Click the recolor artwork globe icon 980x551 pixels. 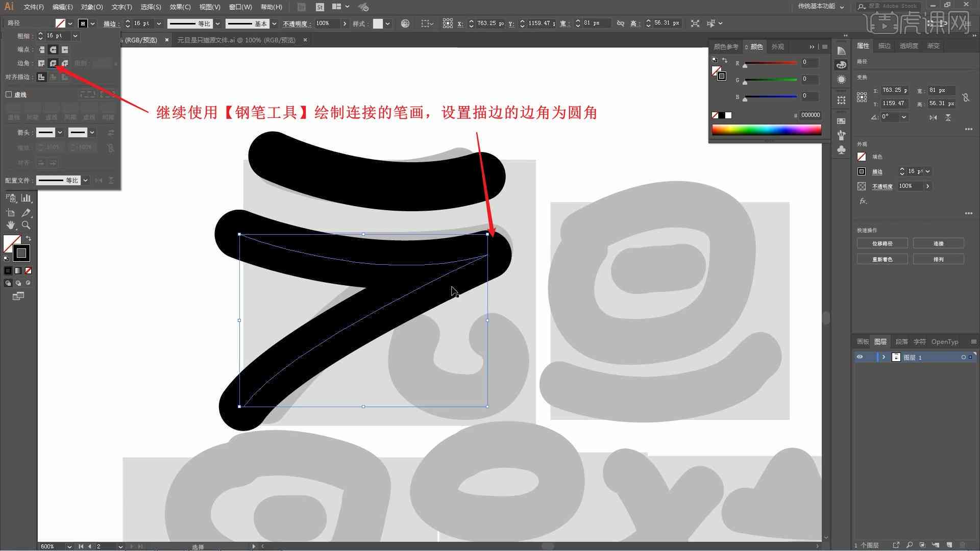point(405,23)
